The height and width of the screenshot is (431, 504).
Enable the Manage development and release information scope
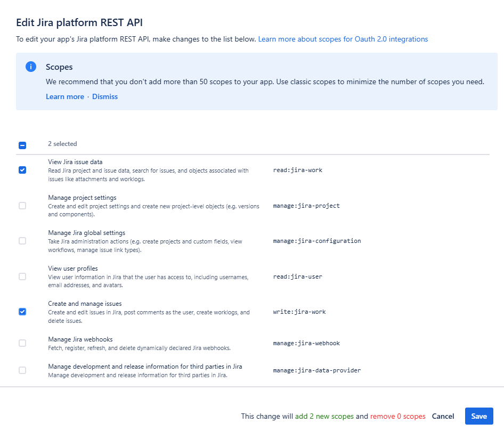(22, 370)
